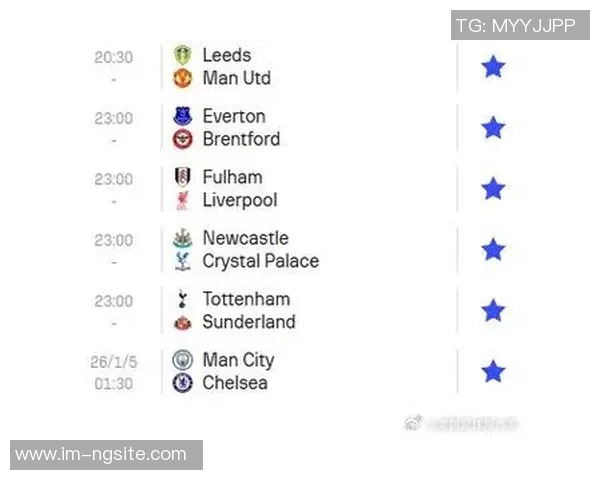Click the 26/1/5 01:30 kickoff time
Viewport: 600px width, 480px height.
tap(112, 372)
